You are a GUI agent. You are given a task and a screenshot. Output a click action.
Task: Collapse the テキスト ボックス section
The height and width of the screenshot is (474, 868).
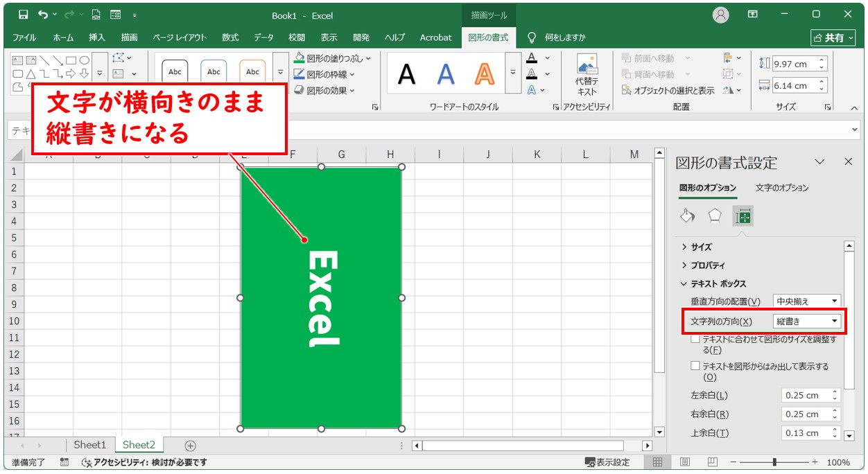coord(713,284)
